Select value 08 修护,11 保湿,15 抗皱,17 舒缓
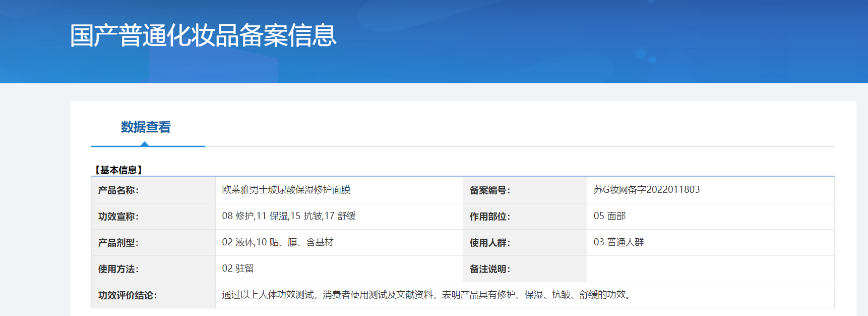This screenshot has height=316, width=868. (289, 216)
